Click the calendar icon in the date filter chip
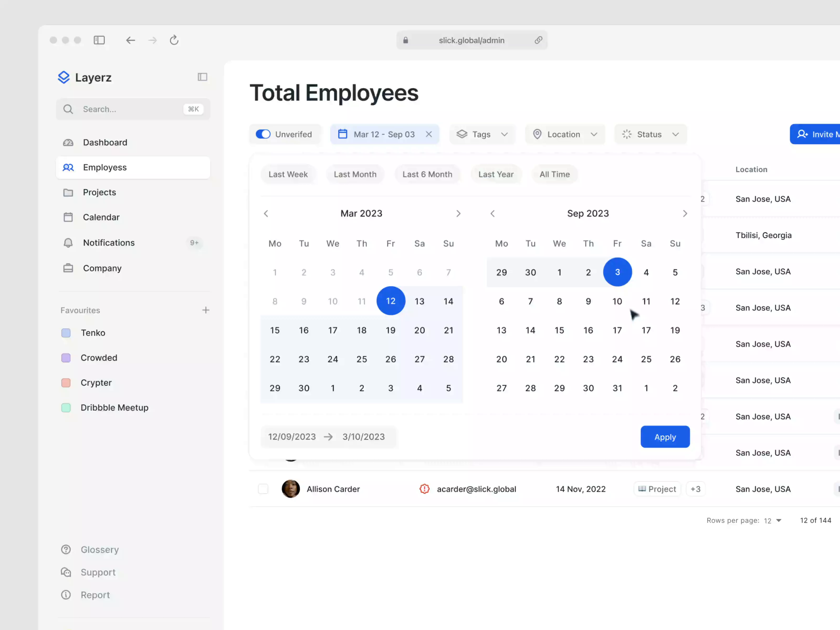The width and height of the screenshot is (840, 630). point(343,134)
